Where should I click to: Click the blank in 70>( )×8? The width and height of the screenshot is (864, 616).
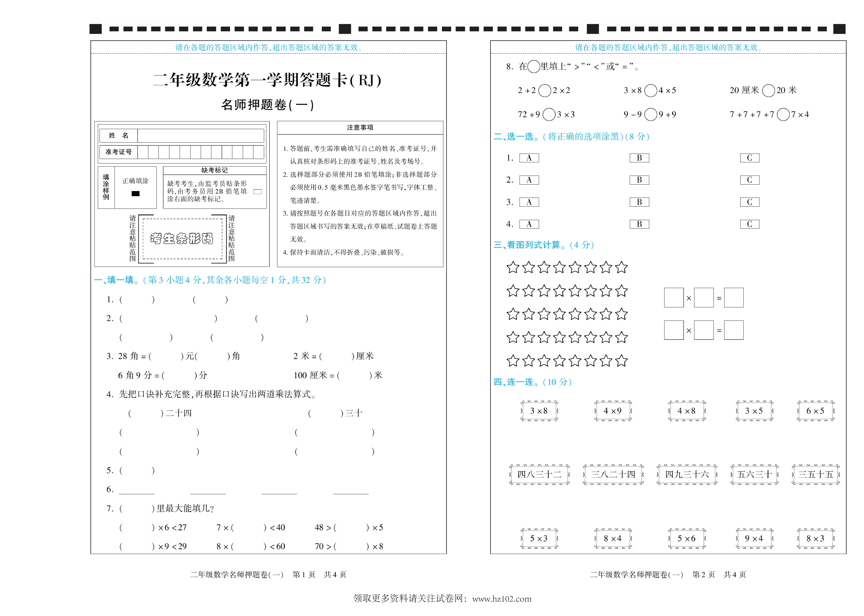[351, 547]
